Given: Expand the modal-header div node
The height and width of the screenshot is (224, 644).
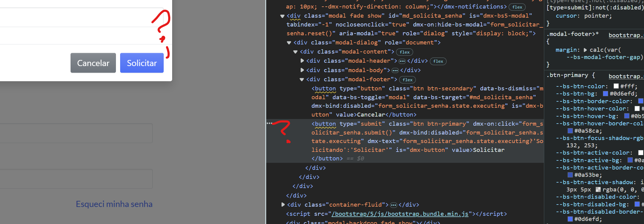Looking at the screenshot, I should click(x=302, y=61).
